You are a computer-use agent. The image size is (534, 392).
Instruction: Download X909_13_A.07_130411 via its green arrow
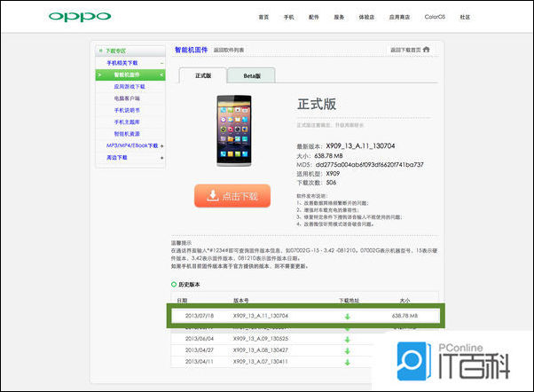tap(348, 363)
